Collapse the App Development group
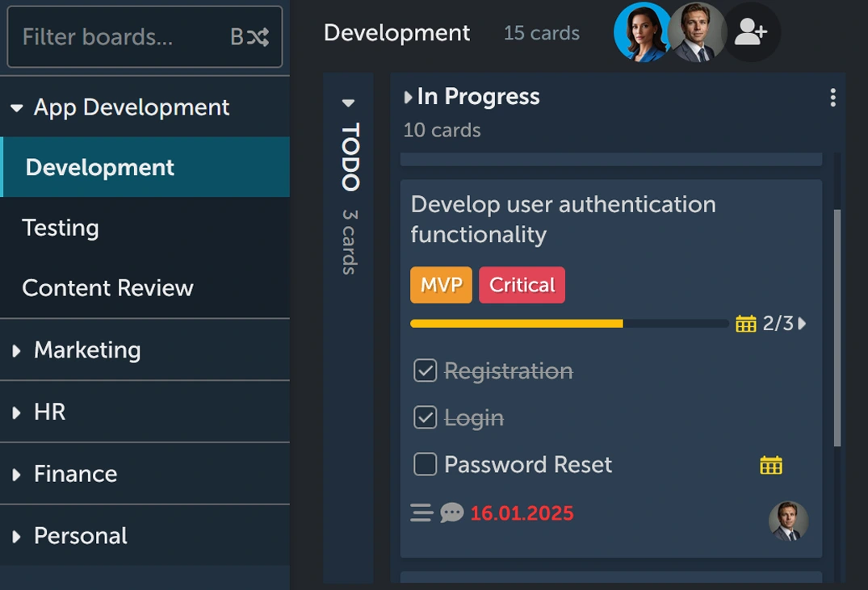The width and height of the screenshot is (868, 590). pyautogui.click(x=17, y=108)
